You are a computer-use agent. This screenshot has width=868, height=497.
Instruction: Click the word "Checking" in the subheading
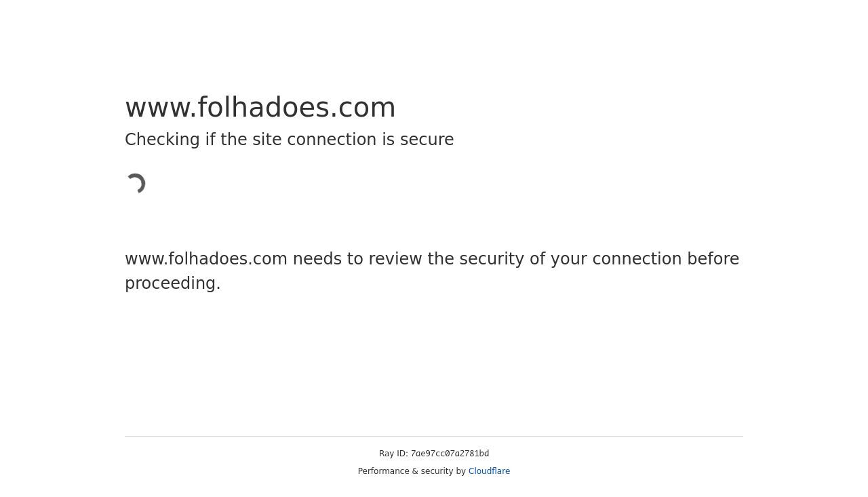(162, 140)
